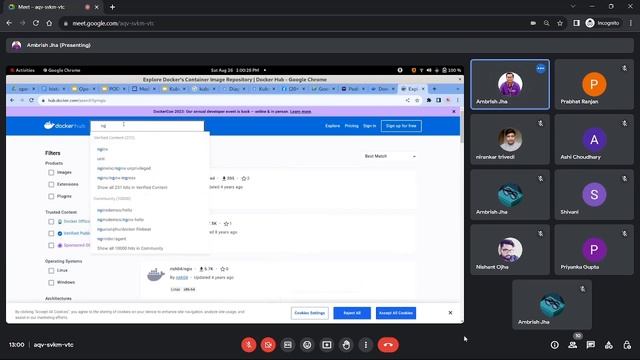Image resolution: width=640 pixels, height=360 pixels.
Task: Click Docker Hub search input field
Action: coord(147,126)
